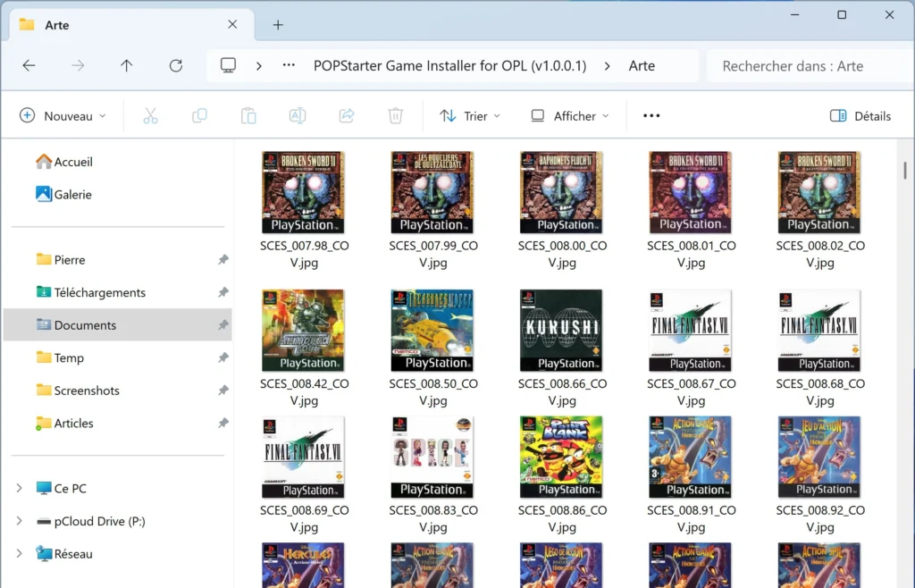Image resolution: width=915 pixels, height=588 pixels.
Task: Open the Trier sort dropdown
Action: click(470, 116)
